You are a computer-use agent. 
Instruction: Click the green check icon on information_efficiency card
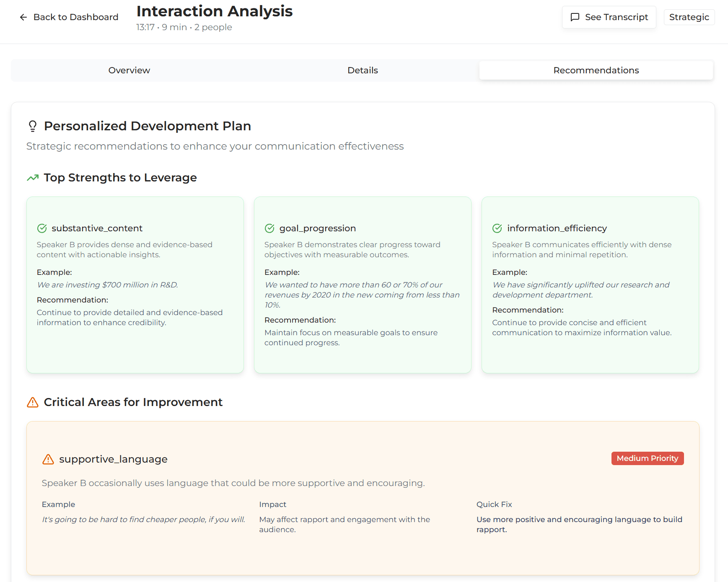(x=497, y=228)
